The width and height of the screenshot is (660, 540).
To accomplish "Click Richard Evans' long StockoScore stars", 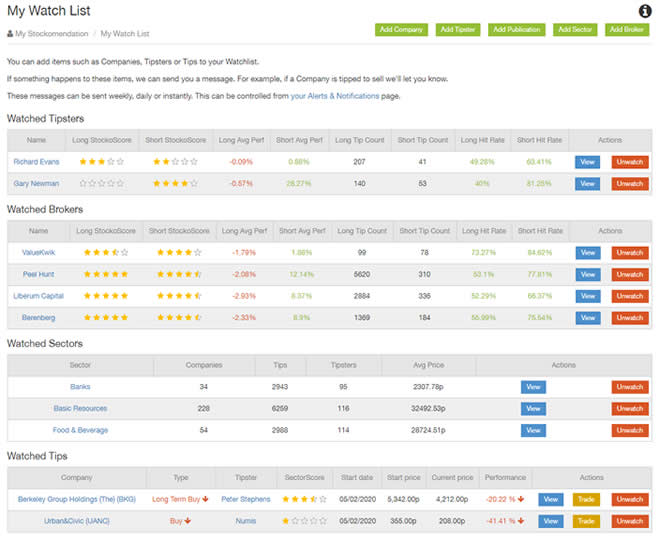I will 102,161.
